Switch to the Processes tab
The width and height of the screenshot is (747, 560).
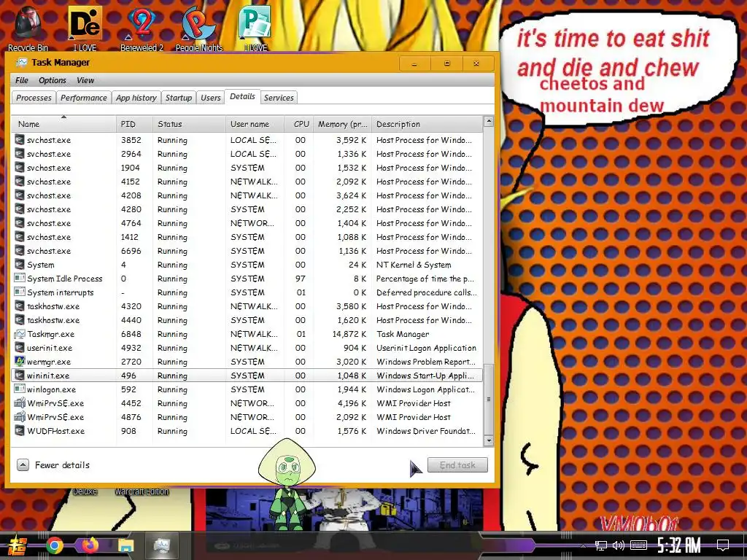(34, 98)
